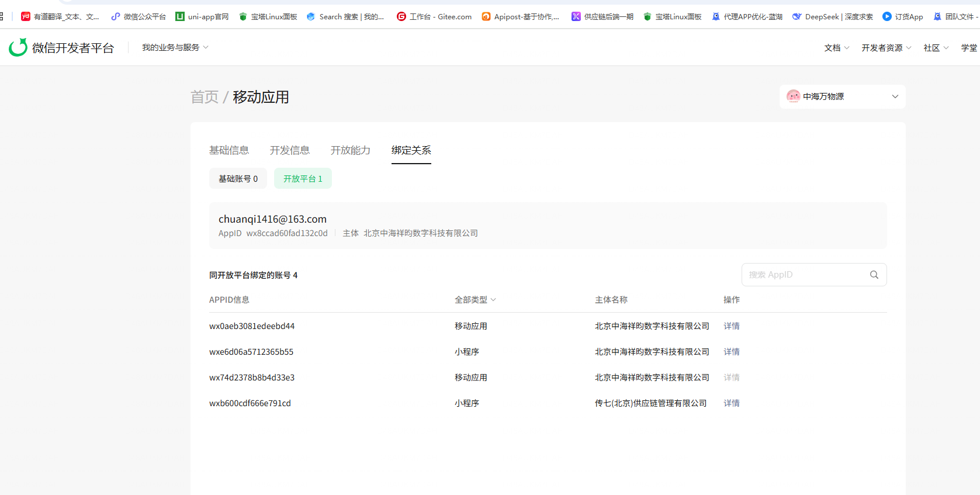
Task: Switch to the 开发信息 tab
Action: [290, 150]
